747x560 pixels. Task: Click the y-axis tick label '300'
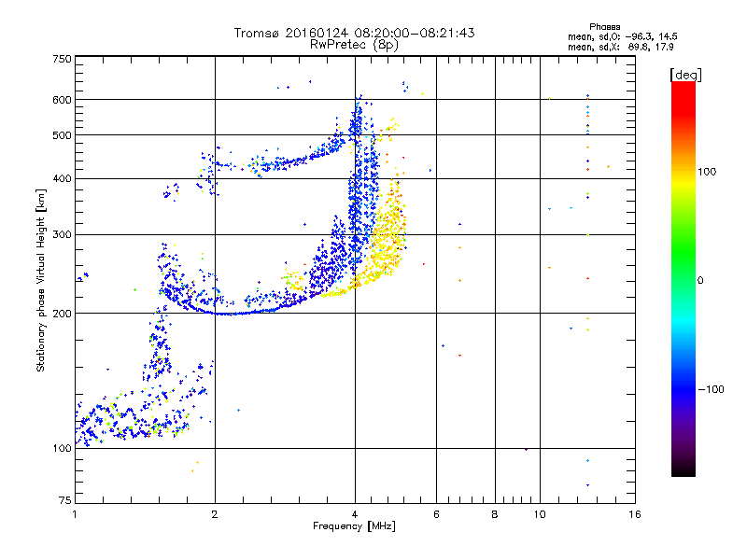point(62,234)
